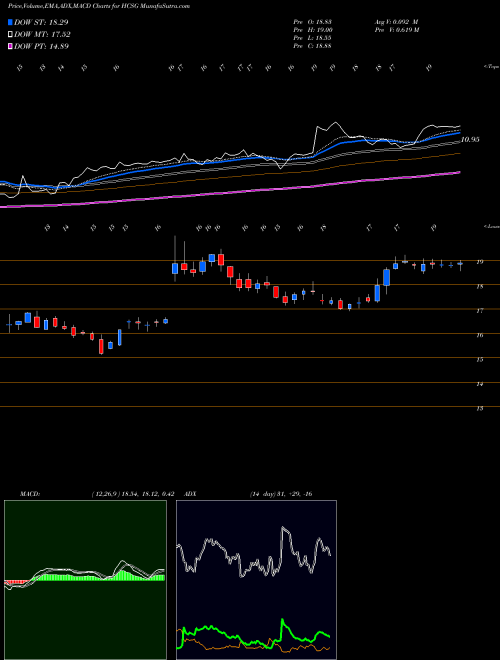500x660 pixels.
Task: Click the 'Pre H: 19.00' value
Action: point(312,30)
